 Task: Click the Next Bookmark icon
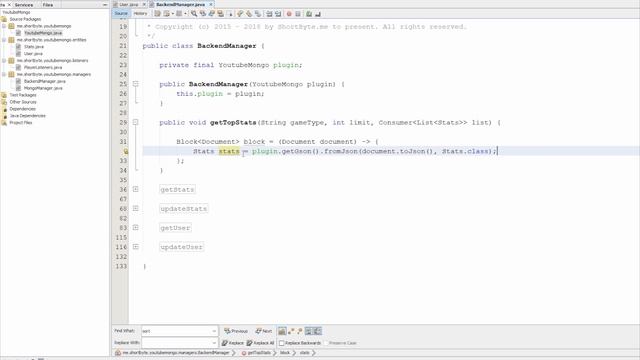pyautogui.click(x=249, y=13)
